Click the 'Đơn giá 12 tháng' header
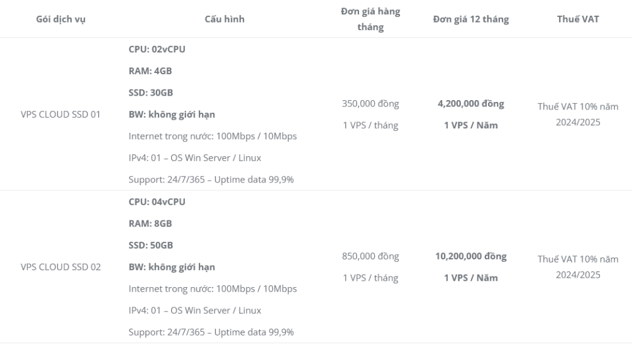The width and height of the screenshot is (644, 345). pyautogui.click(x=470, y=20)
